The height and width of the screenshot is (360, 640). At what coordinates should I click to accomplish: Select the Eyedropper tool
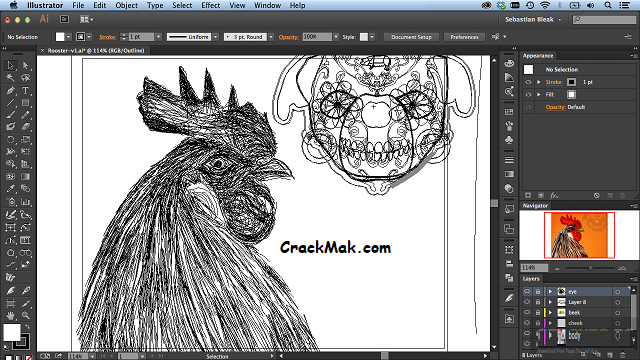tap(11, 189)
